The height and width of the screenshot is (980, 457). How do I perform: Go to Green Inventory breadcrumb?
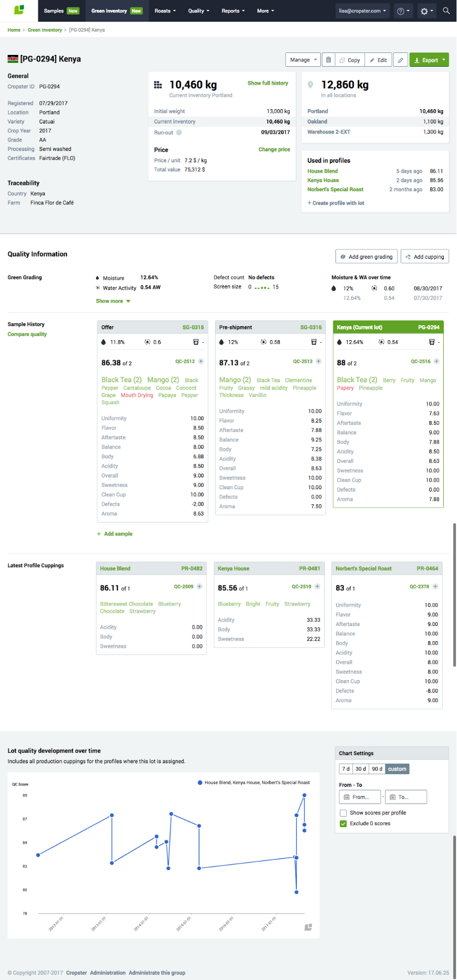(45, 30)
